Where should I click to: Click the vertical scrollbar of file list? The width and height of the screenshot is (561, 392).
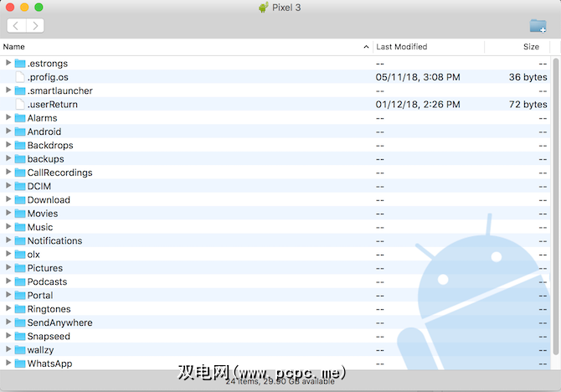[555, 206]
